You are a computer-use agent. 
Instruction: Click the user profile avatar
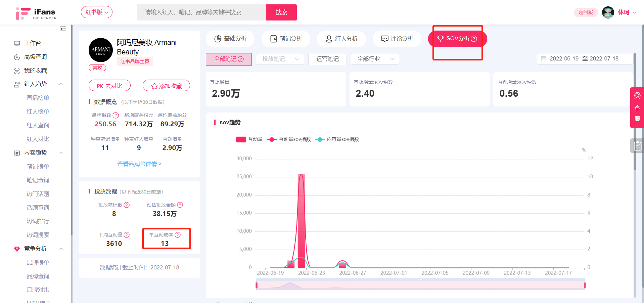click(608, 12)
